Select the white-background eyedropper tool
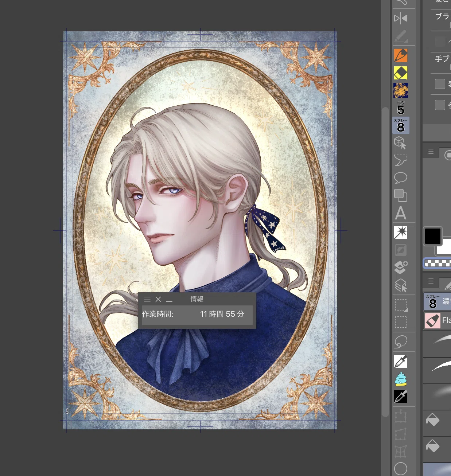 tap(401, 362)
